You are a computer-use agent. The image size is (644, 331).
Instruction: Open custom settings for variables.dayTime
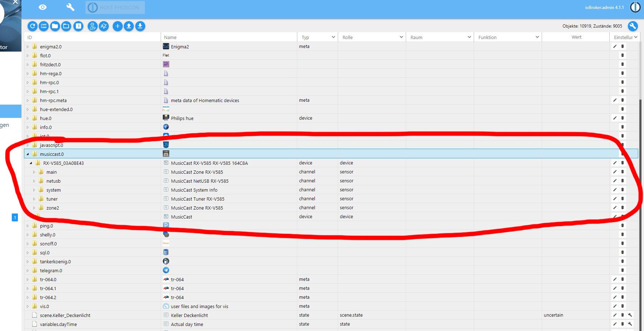coord(630,324)
